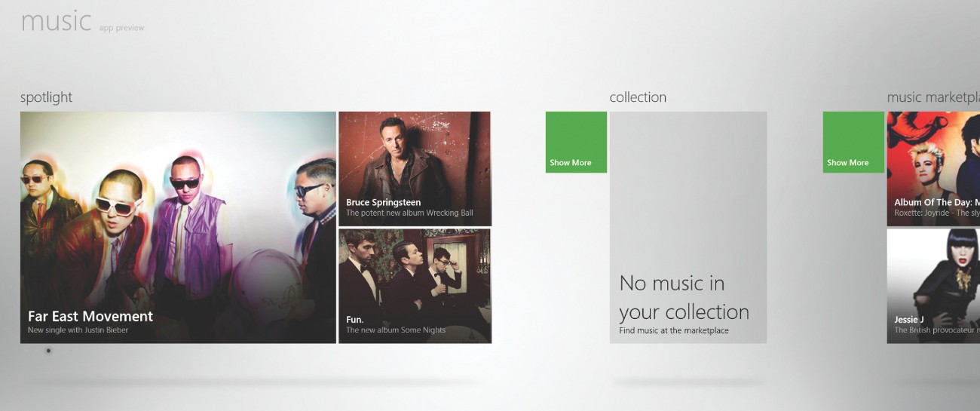The image size is (980, 411).
Task: Click "New single with Justin Bieber" caption
Action: (x=78, y=330)
